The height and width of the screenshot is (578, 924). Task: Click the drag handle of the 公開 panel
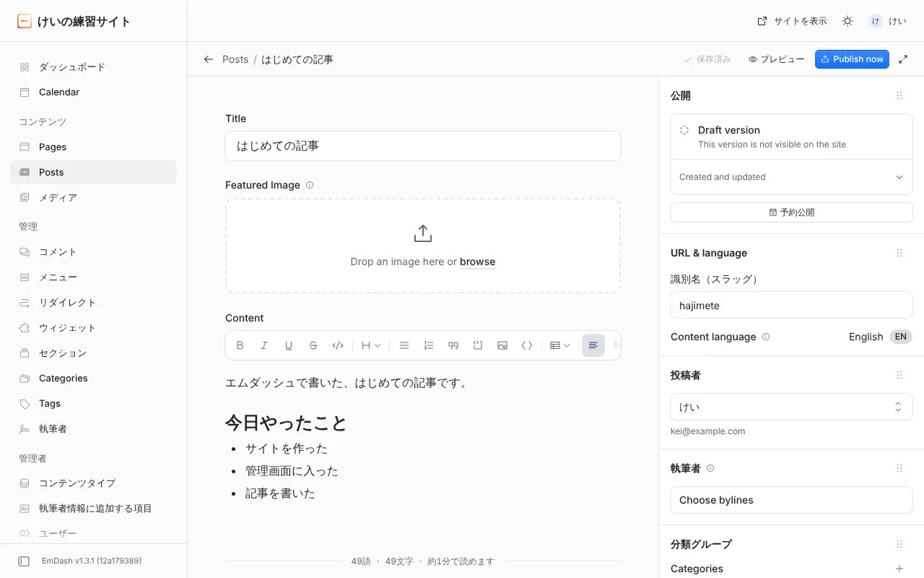pos(899,95)
